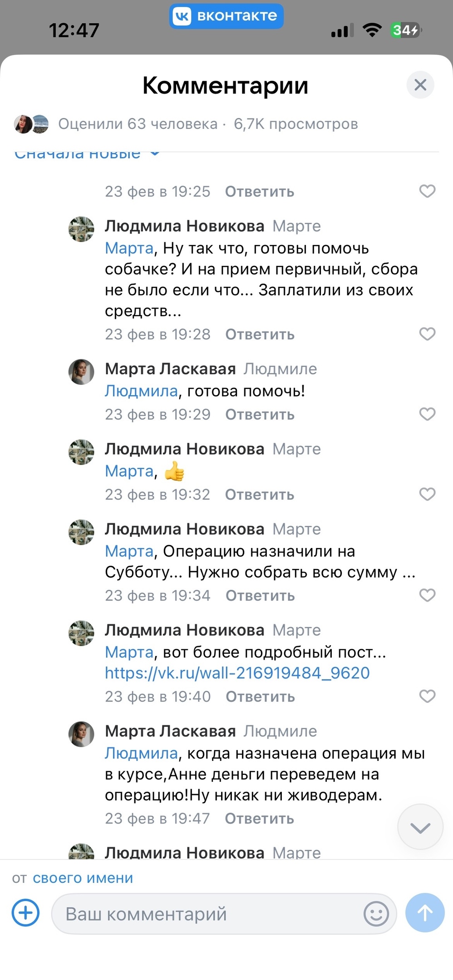The height and width of the screenshot is (980, 453).
Task: Tap the cellular signal bars icon
Action: tap(341, 30)
